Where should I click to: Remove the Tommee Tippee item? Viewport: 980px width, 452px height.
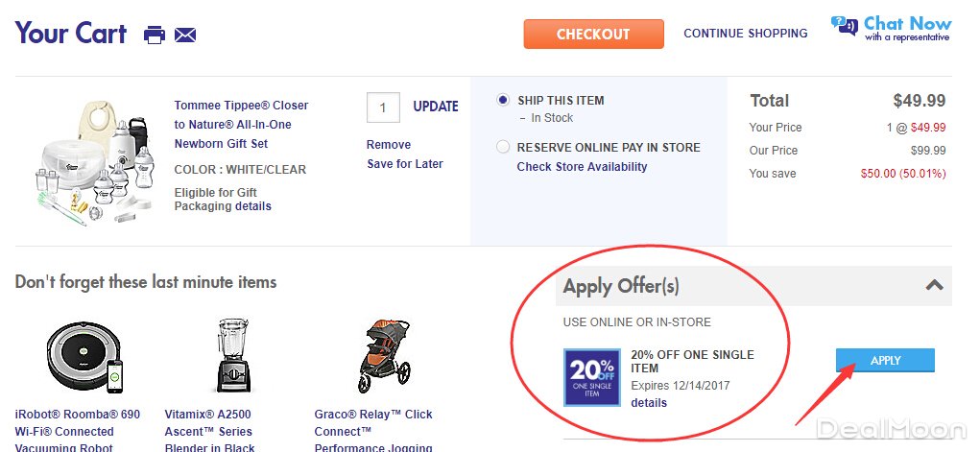tap(389, 145)
